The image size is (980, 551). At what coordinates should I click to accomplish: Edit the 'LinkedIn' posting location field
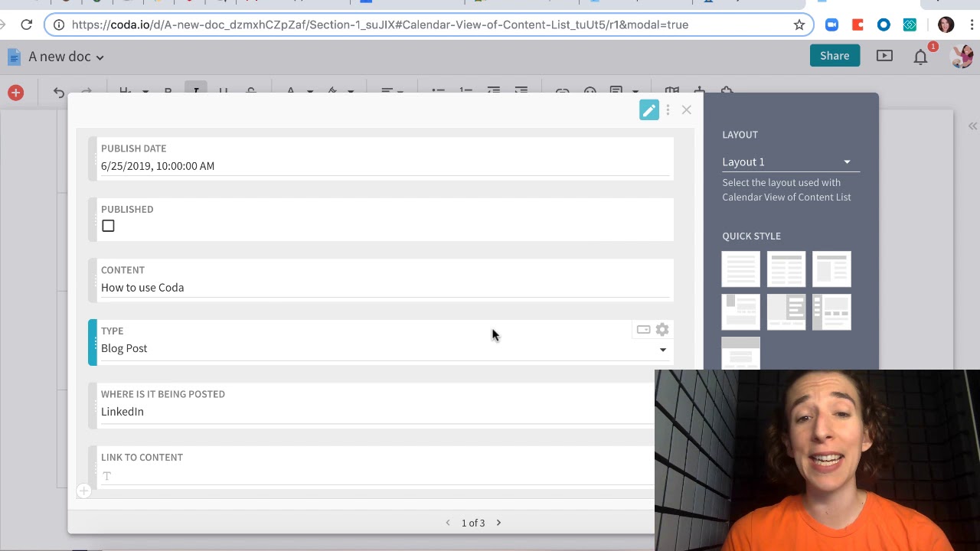(x=377, y=412)
